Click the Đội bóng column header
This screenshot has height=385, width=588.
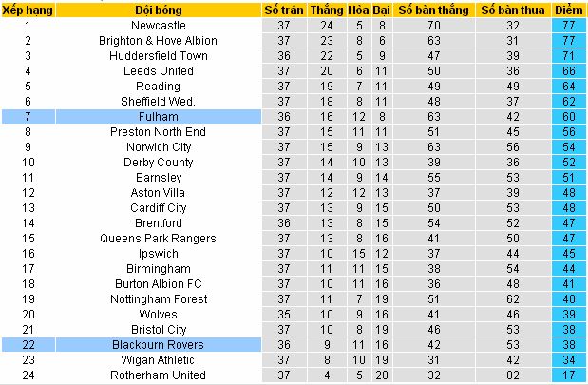[159, 10]
